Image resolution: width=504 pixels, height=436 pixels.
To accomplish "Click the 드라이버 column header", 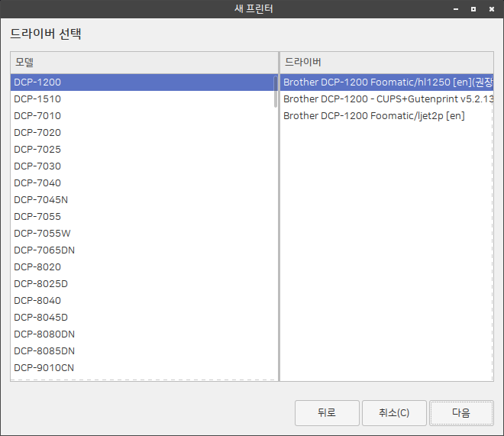I will click(x=386, y=62).
